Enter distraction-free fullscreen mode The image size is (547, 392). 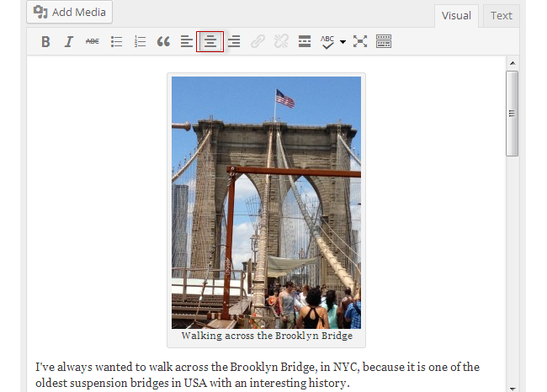click(360, 41)
